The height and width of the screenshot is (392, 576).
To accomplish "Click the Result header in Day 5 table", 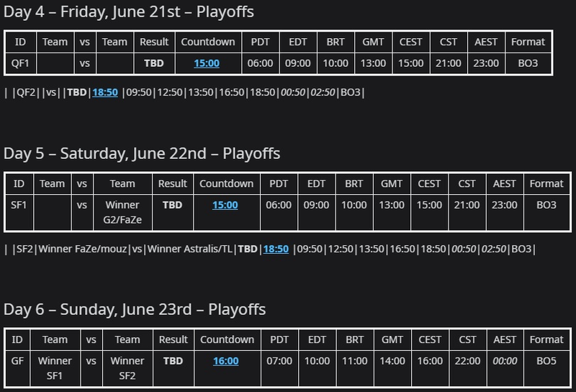I will (x=172, y=183).
